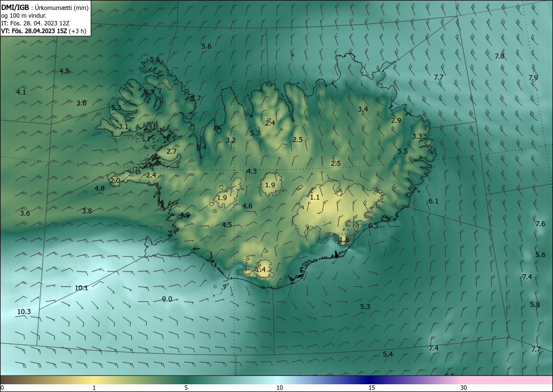
Task: Select the 1.4 value on Mýrdalsjökull
Action: pos(260,270)
